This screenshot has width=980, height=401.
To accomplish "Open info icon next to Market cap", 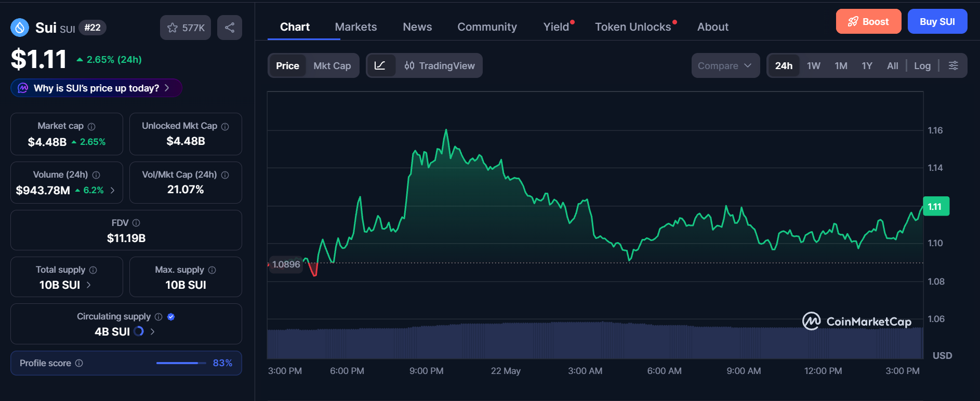I will 91,126.
